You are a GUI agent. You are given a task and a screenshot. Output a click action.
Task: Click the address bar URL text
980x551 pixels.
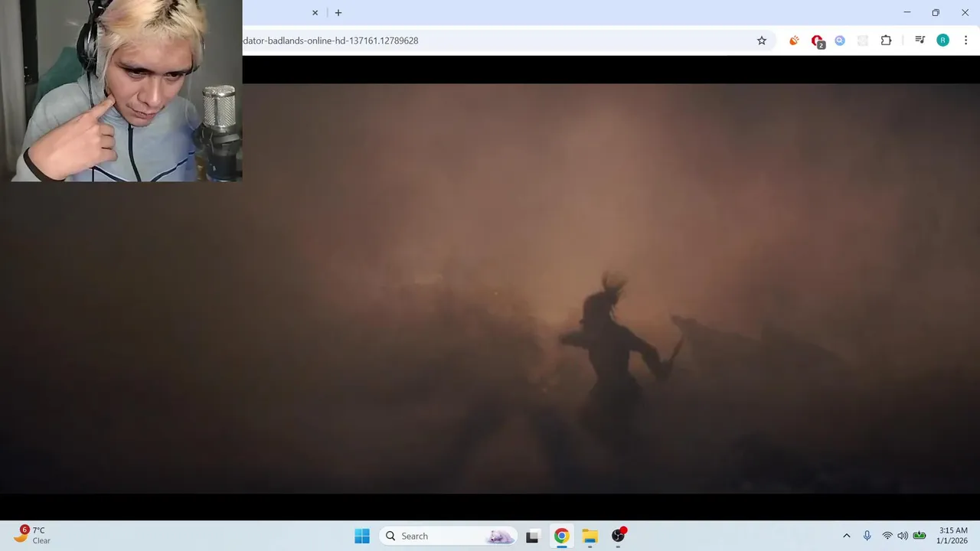click(x=331, y=41)
